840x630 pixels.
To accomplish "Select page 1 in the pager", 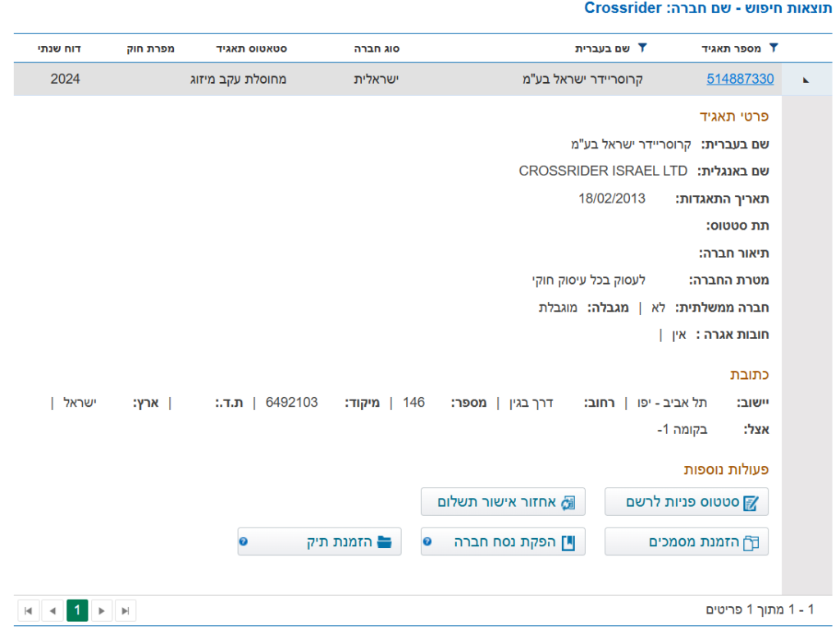I will pos(77,610).
